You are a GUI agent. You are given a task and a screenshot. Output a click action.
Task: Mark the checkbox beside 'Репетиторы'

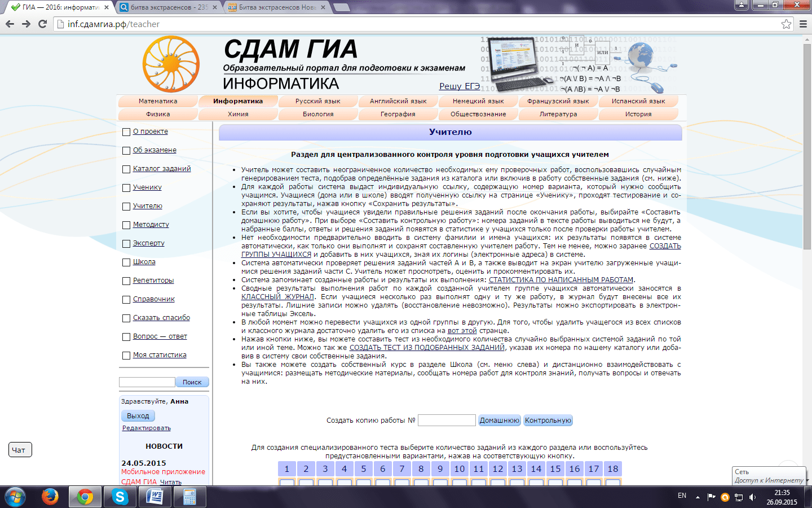tap(126, 281)
